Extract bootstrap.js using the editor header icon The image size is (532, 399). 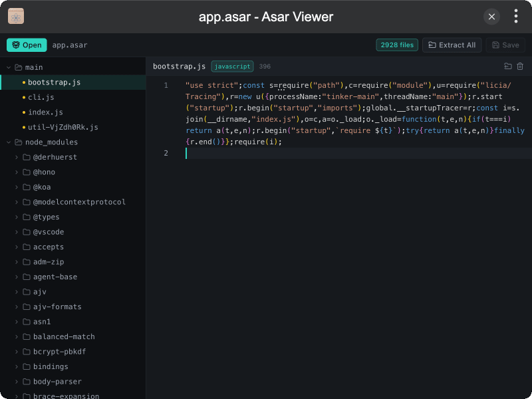point(507,66)
